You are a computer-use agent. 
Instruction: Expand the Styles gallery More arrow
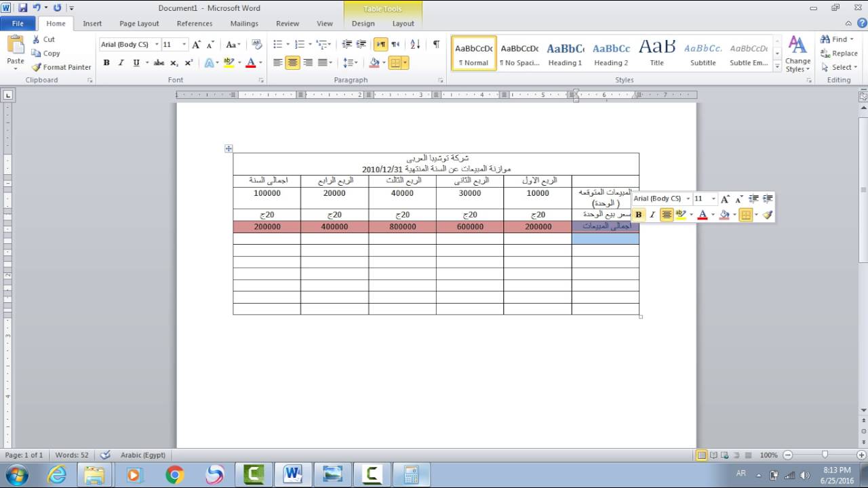tap(776, 66)
